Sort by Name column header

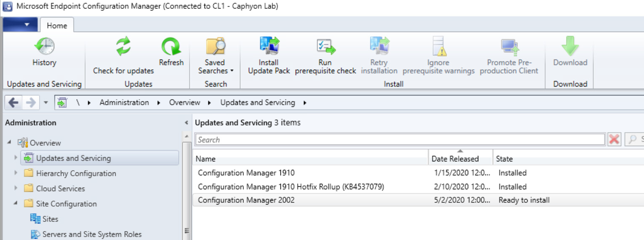310,159
